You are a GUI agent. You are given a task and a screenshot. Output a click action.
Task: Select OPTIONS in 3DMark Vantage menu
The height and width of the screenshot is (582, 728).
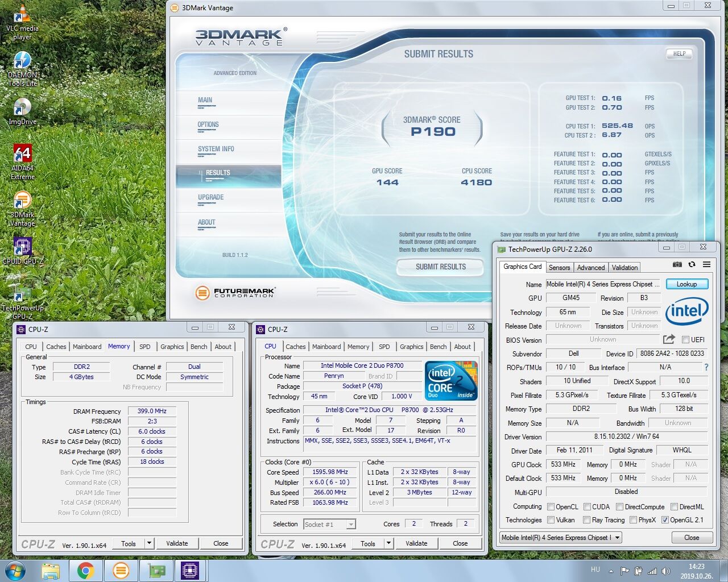pyautogui.click(x=208, y=125)
